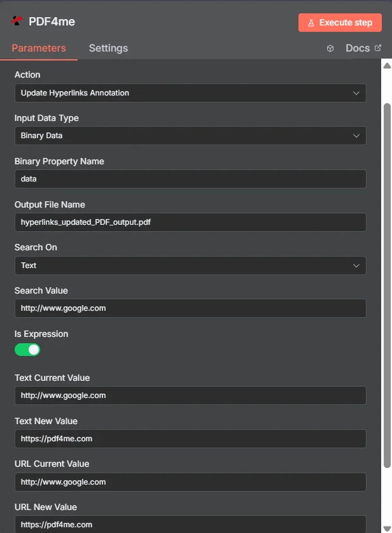This screenshot has height=533, width=392.
Task: Click the Action label
Action: (27, 75)
